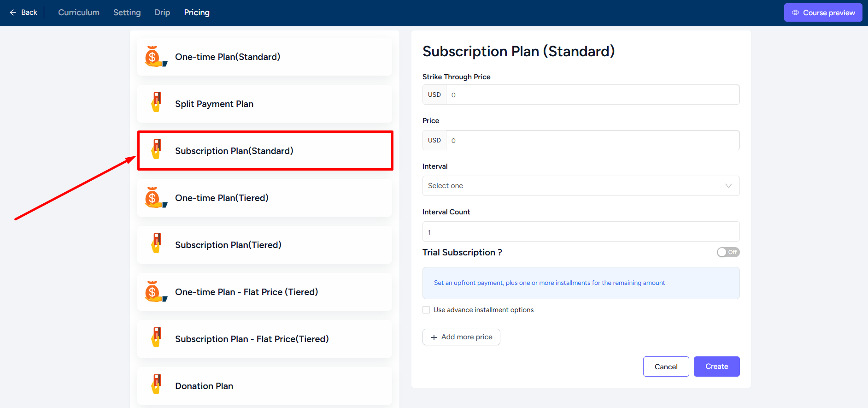Focus the Strike Through Price input field
This screenshot has height=408, width=868.
tap(592, 95)
